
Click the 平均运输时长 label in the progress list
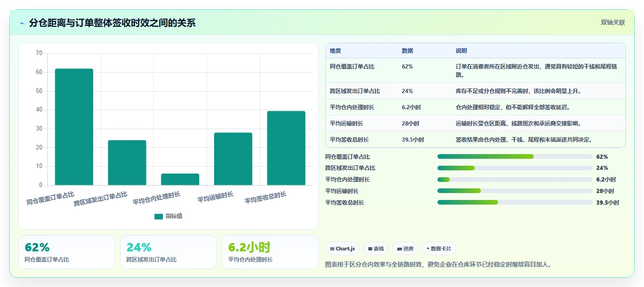(342, 191)
